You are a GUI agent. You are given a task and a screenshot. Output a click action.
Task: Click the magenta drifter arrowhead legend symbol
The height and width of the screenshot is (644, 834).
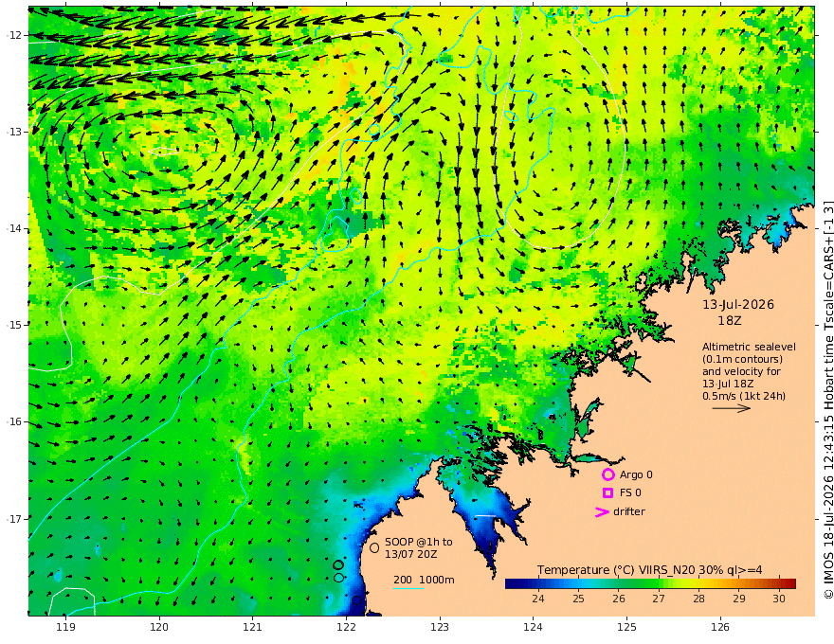(x=602, y=512)
